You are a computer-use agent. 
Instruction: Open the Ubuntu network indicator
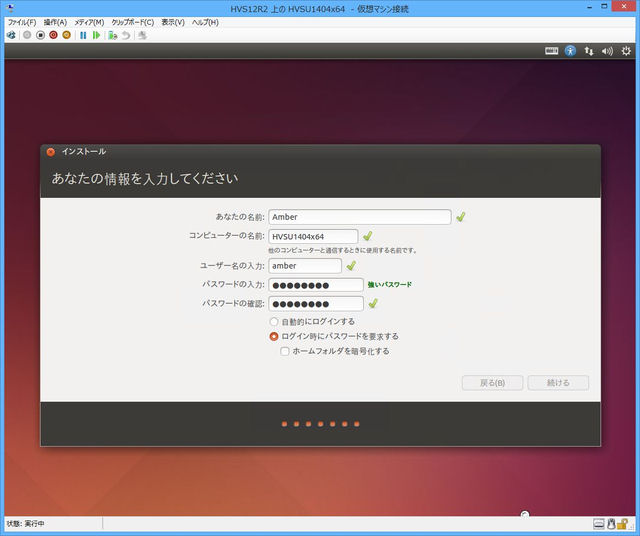589,51
